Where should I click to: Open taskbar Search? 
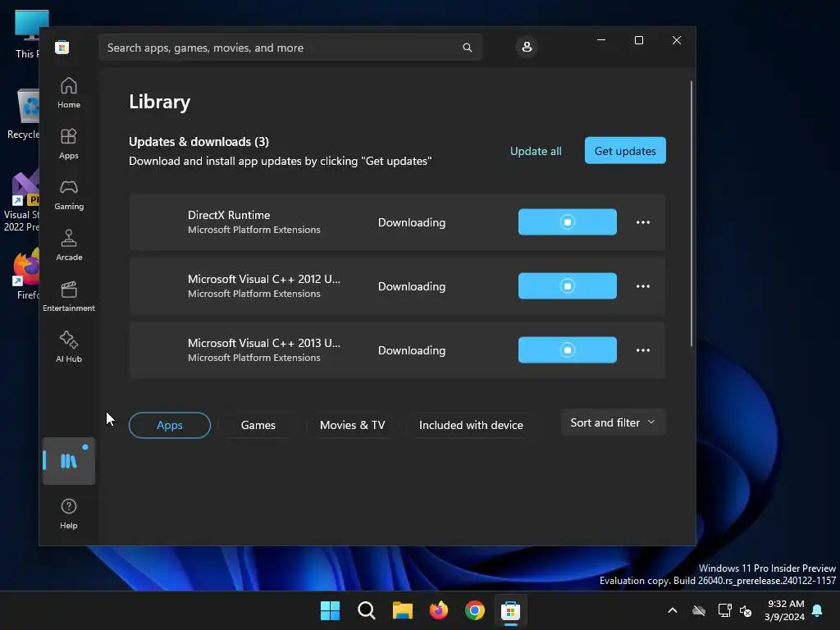coord(367,610)
